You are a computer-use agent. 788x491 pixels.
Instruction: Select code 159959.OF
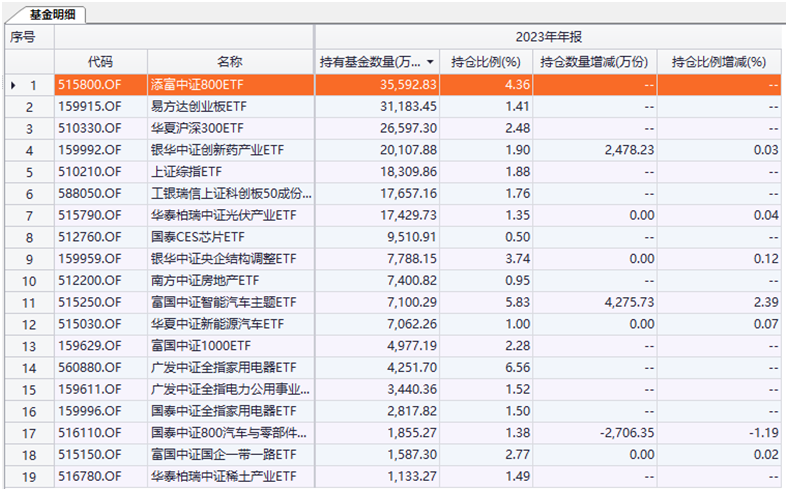[89, 259]
